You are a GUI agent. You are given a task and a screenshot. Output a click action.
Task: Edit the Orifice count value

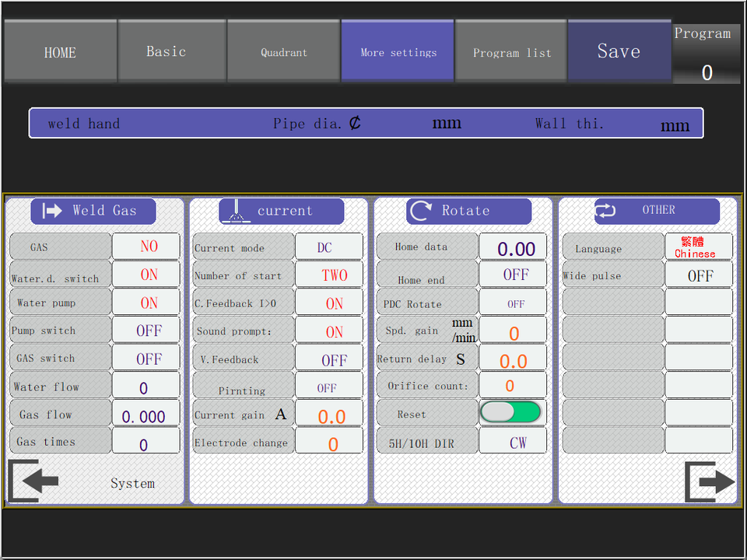(x=513, y=387)
